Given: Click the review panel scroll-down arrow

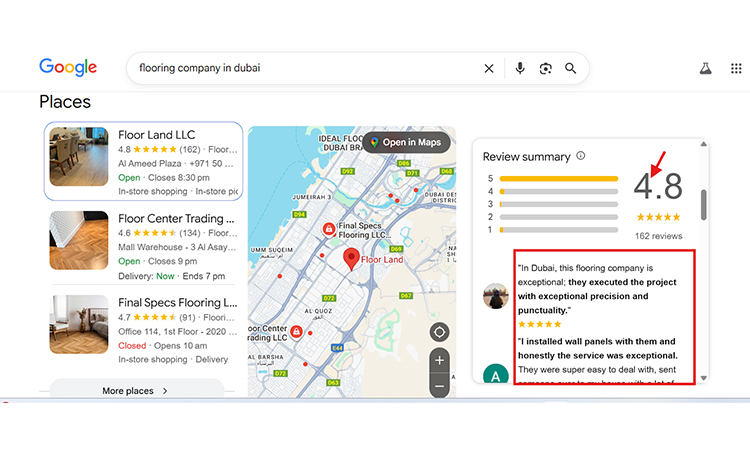Looking at the screenshot, I should point(704,378).
